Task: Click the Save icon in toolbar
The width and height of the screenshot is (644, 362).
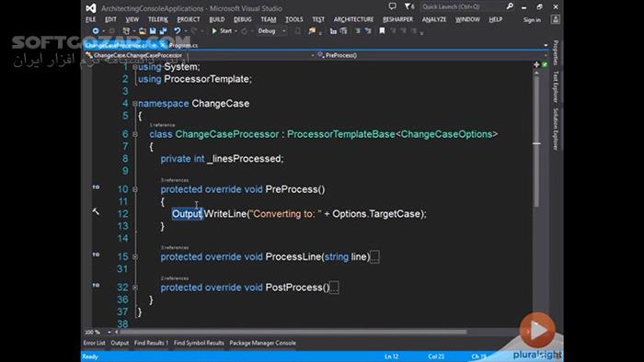Action: pos(153,30)
